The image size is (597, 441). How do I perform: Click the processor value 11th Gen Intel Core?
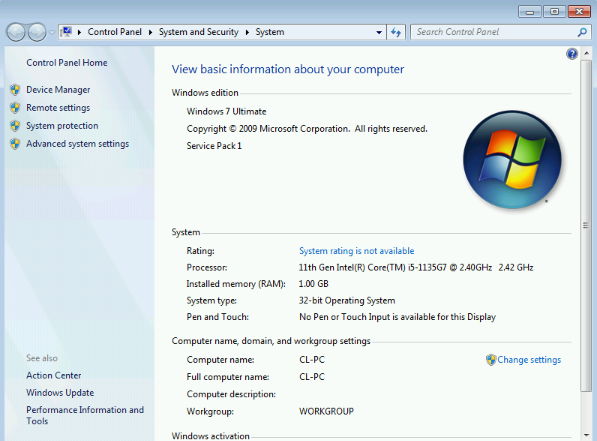[416, 268]
